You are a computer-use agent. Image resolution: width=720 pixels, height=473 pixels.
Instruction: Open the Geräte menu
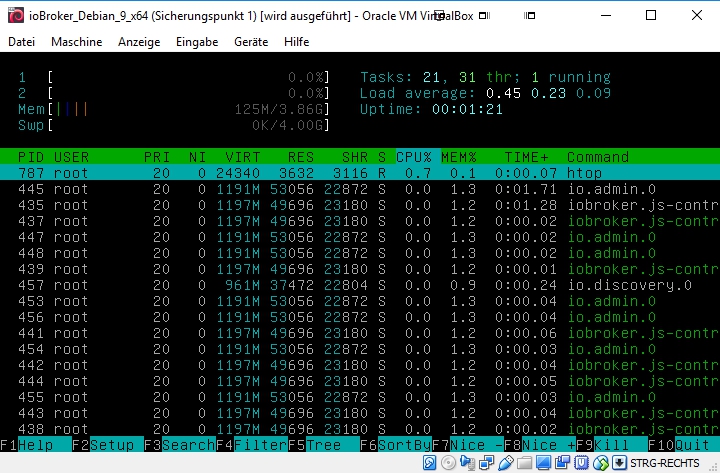click(251, 42)
